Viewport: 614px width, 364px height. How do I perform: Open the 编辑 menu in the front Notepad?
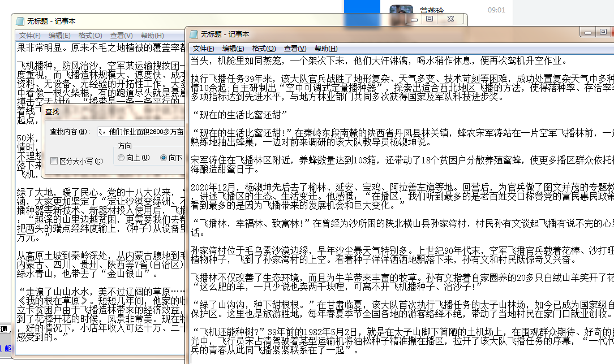233,49
